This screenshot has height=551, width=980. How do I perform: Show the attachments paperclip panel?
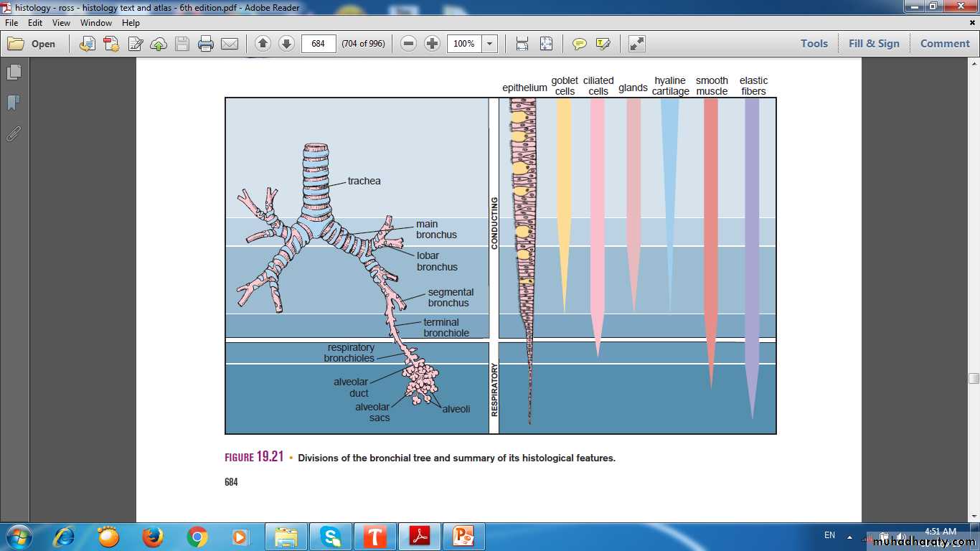click(14, 134)
